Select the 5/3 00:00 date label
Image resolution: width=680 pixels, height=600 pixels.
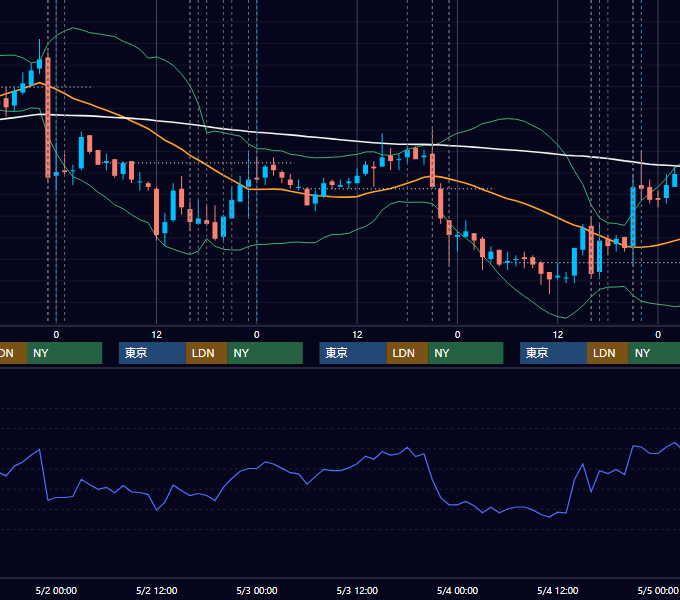(x=257, y=590)
